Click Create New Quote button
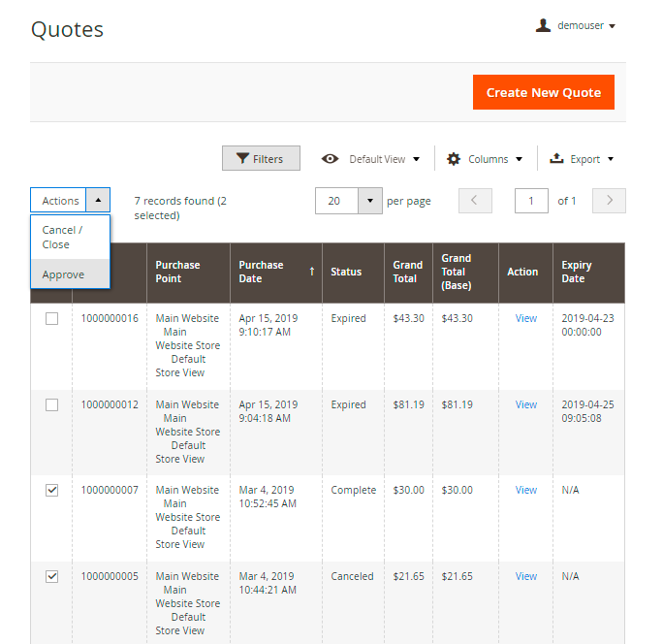The height and width of the screenshot is (644, 663). coord(544,92)
